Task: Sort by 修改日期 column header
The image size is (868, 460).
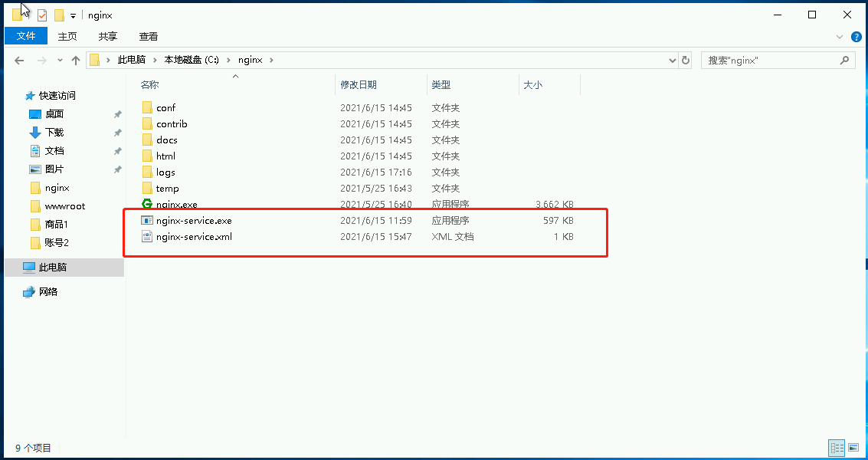Action: (x=359, y=85)
